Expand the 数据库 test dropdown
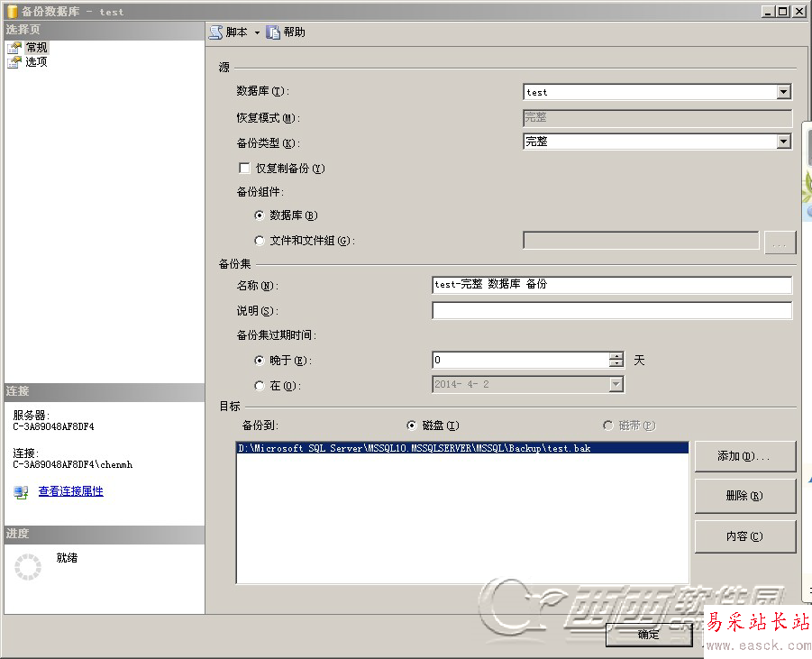The image size is (812, 659). 783,92
